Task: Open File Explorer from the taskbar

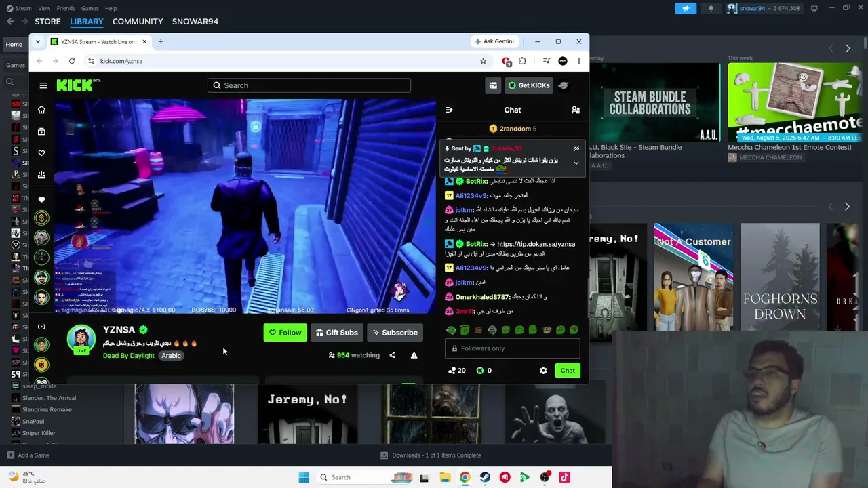Action: tap(445, 477)
